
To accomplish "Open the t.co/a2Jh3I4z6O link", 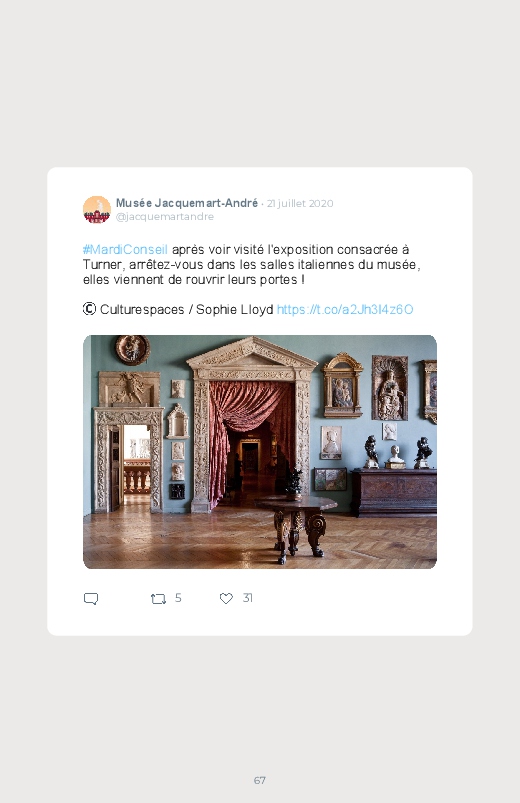I will coord(345,309).
